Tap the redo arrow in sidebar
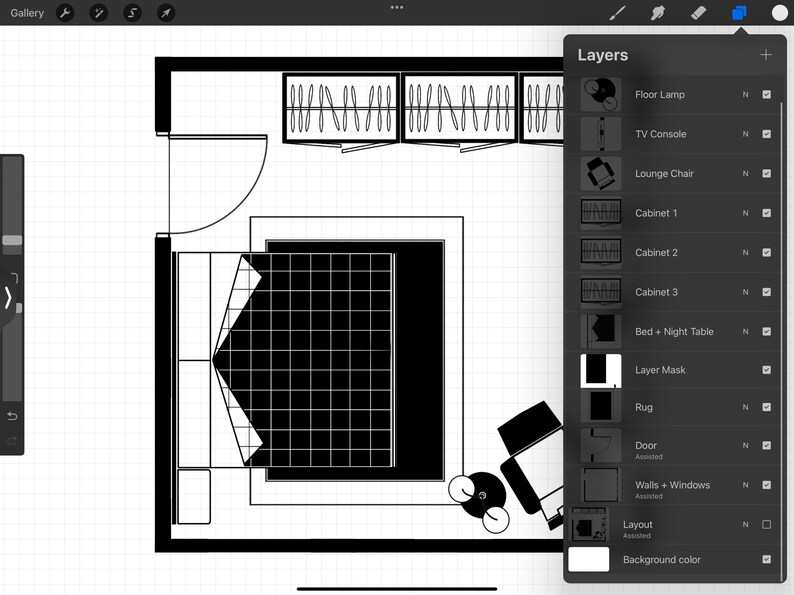The height and width of the screenshot is (595, 794). pos(12,441)
